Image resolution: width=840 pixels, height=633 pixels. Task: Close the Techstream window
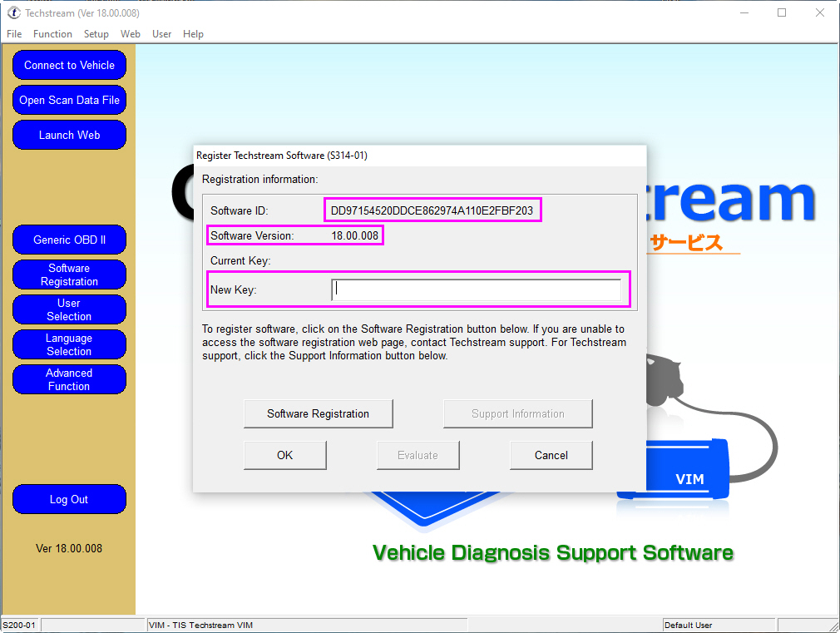pyautogui.click(x=820, y=12)
